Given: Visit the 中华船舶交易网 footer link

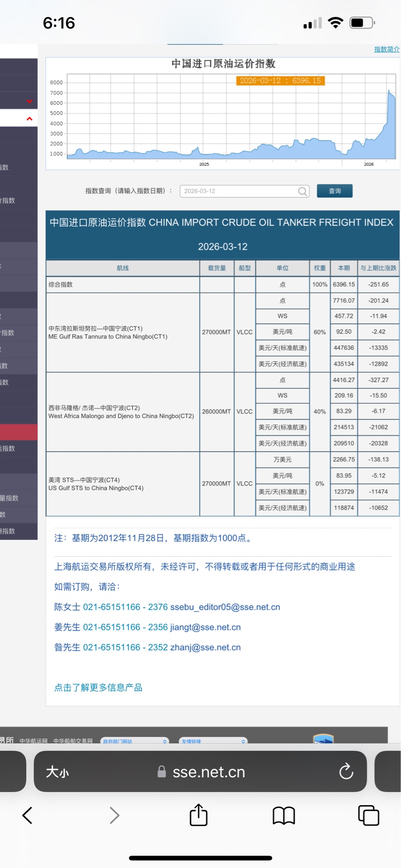Looking at the screenshot, I should [73, 741].
